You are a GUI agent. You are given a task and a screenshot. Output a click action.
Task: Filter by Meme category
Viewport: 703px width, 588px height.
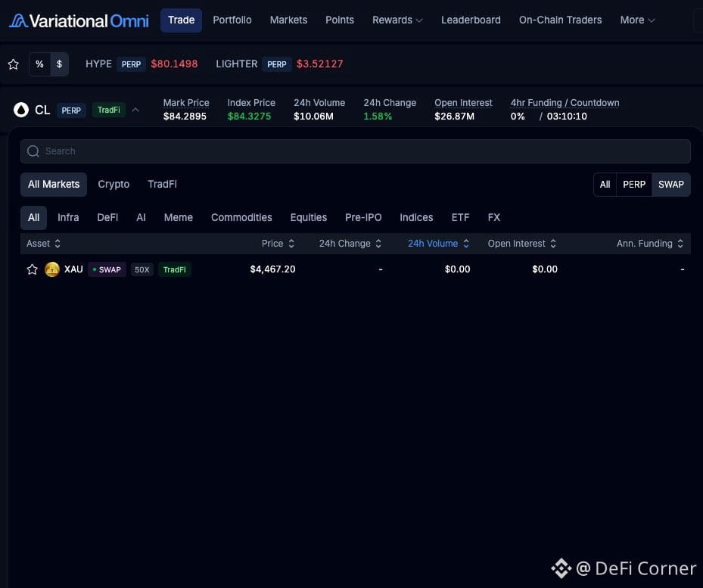(179, 217)
